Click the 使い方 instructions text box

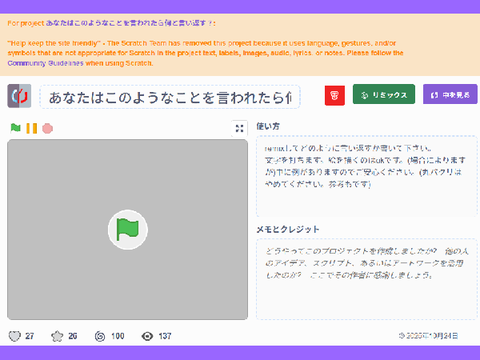367,176
